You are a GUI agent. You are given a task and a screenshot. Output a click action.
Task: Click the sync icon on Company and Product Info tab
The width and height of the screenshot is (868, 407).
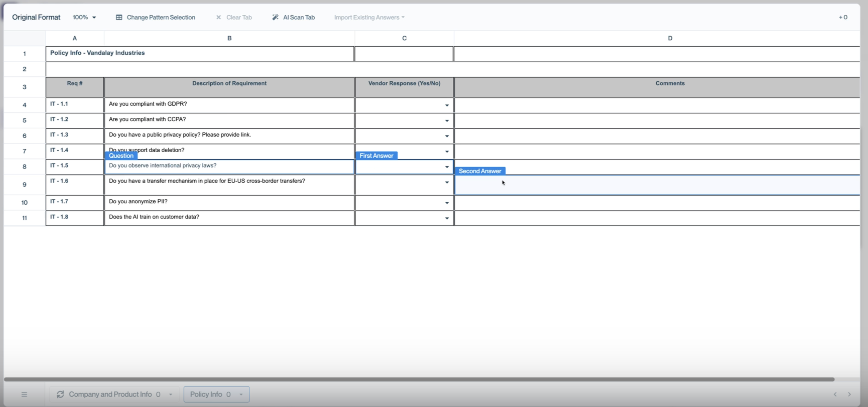point(60,394)
